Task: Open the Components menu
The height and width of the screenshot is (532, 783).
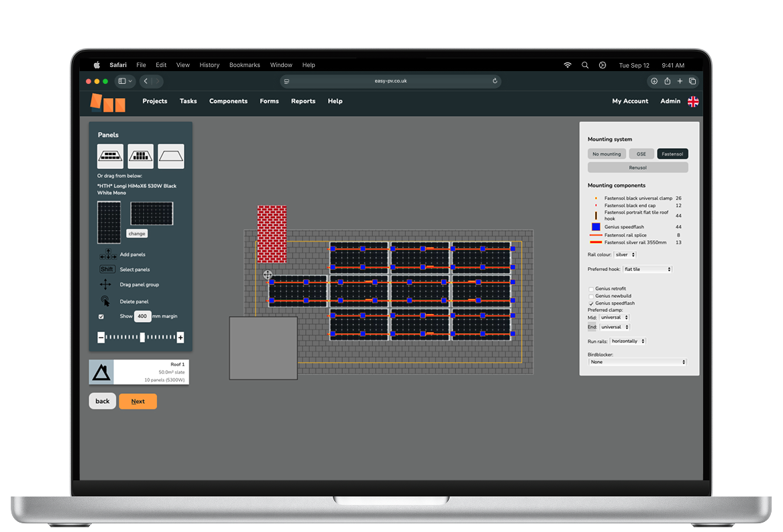Action: click(228, 101)
